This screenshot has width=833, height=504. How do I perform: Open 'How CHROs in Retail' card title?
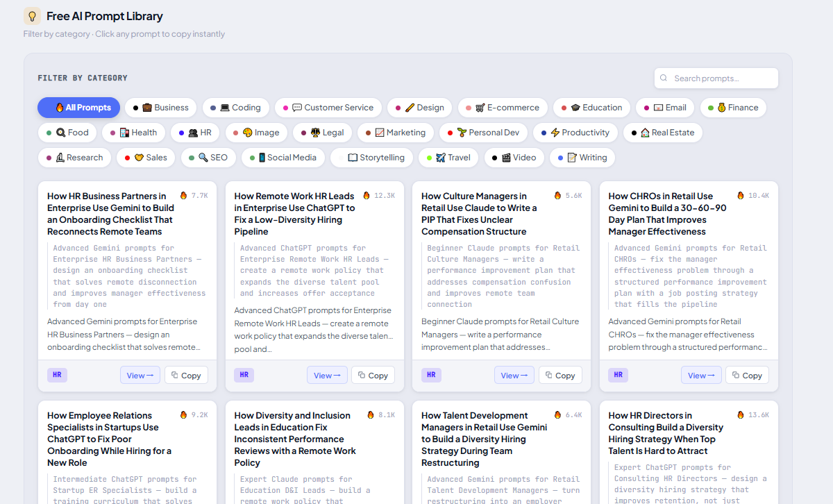tap(668, 214)
